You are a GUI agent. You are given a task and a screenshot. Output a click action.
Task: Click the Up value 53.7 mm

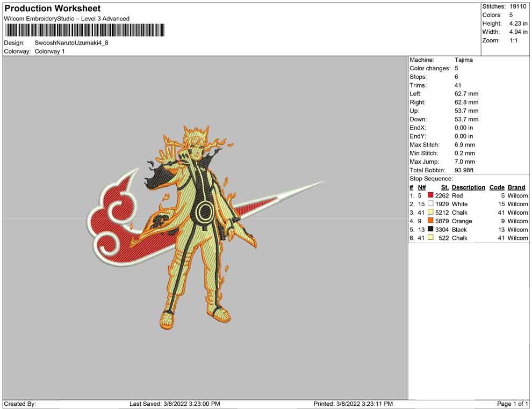pyautogui.click(x=466, y=111)
